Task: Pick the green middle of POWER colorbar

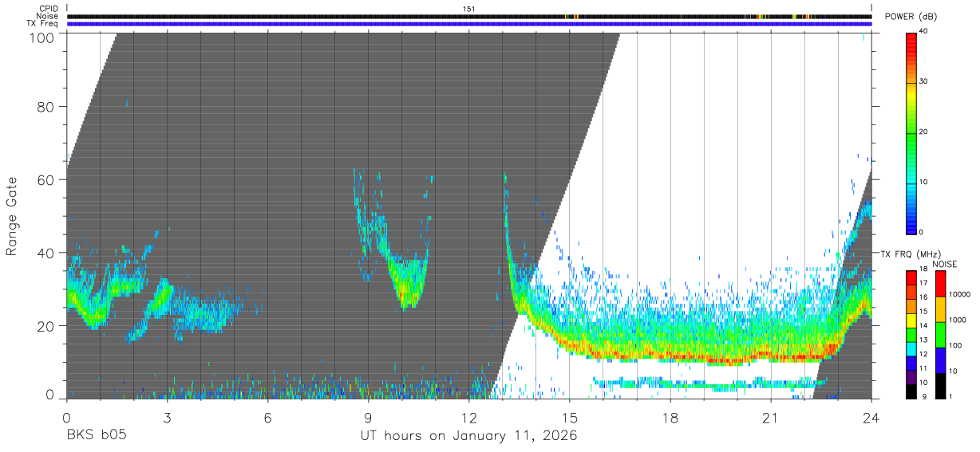Action: coord(911,132)
